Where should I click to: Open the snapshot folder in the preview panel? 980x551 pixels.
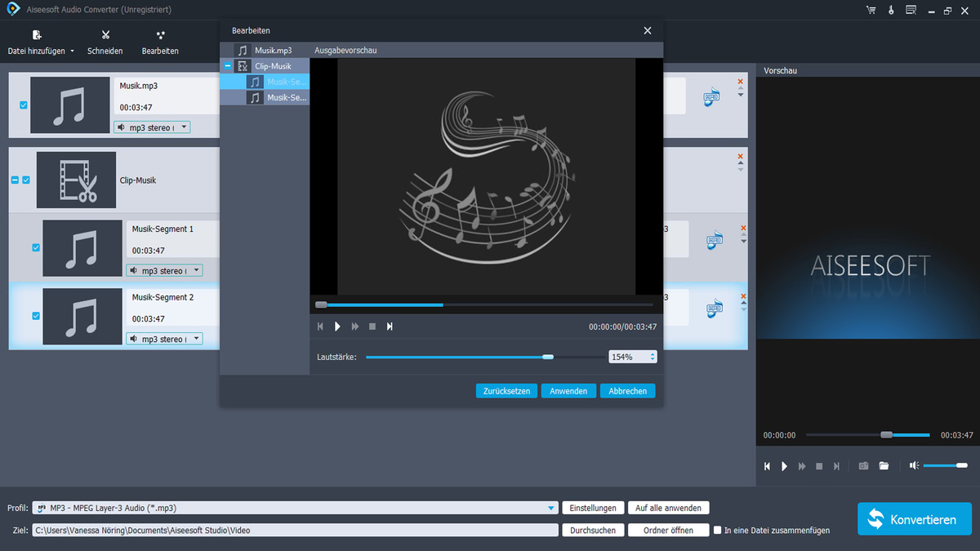[884, 465]
